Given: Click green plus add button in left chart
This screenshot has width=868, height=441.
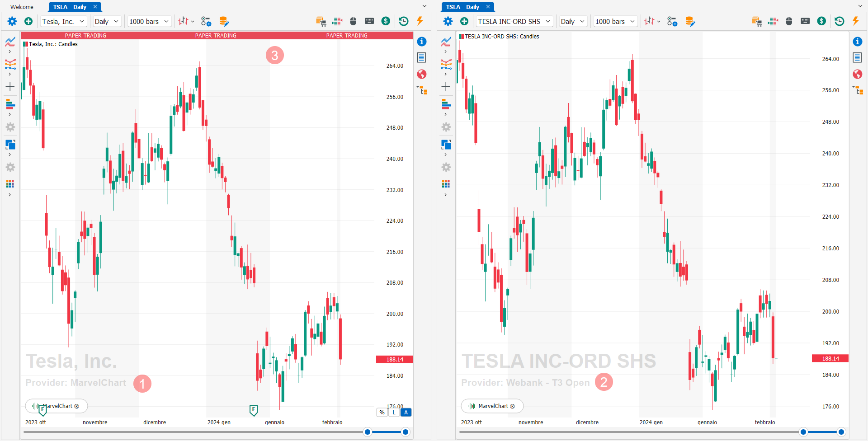Looking at the screenshot, I should tap(28, 21).
